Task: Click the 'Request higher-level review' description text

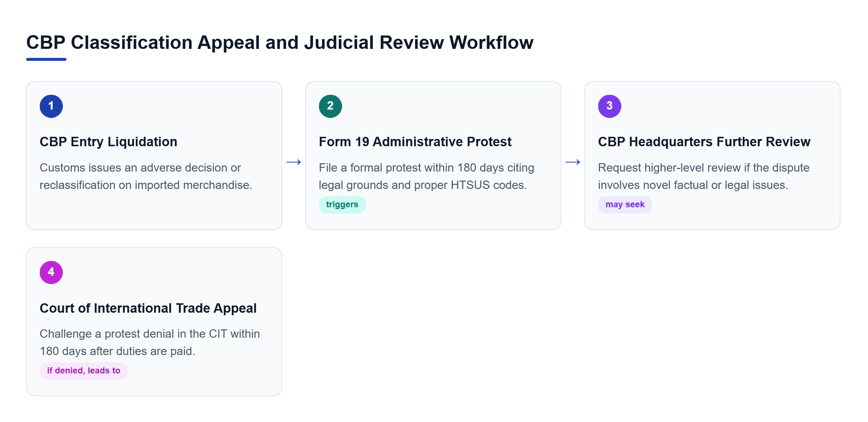Action: (703, 176)
